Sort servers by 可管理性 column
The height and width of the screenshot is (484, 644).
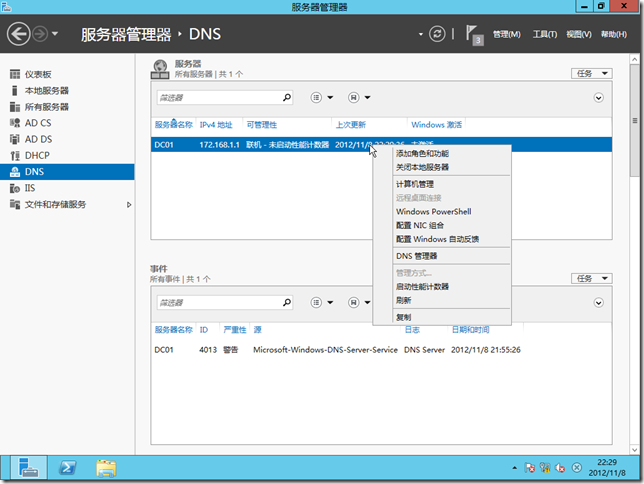pos(262,125)
